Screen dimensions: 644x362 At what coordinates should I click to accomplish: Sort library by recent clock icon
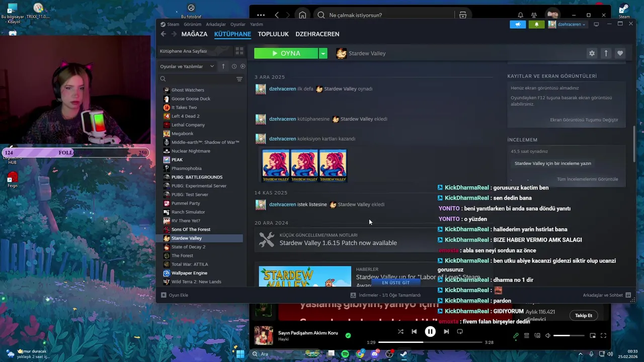[234, 66]
